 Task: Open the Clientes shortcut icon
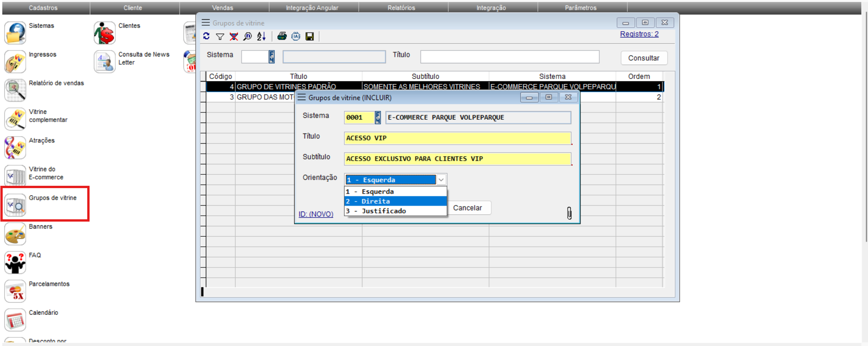point(105,33)
